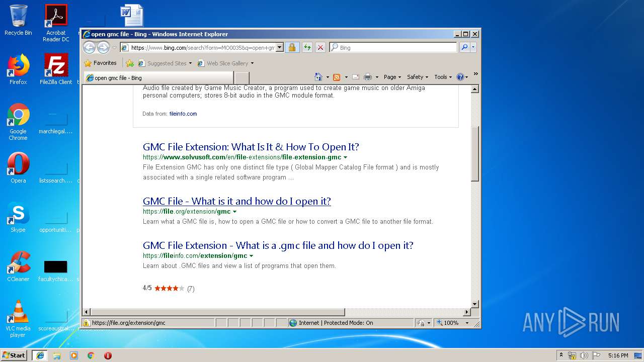Image resolution: width=644 pixels, height=362 pixels.
Task: Click the RSS Feeds icon
Action: click(337, 77)
